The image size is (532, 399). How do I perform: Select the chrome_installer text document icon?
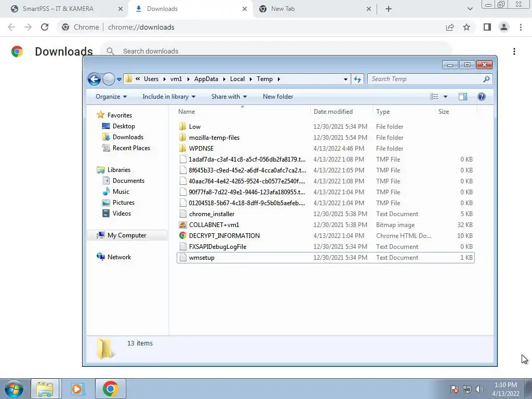coord(183,214)
